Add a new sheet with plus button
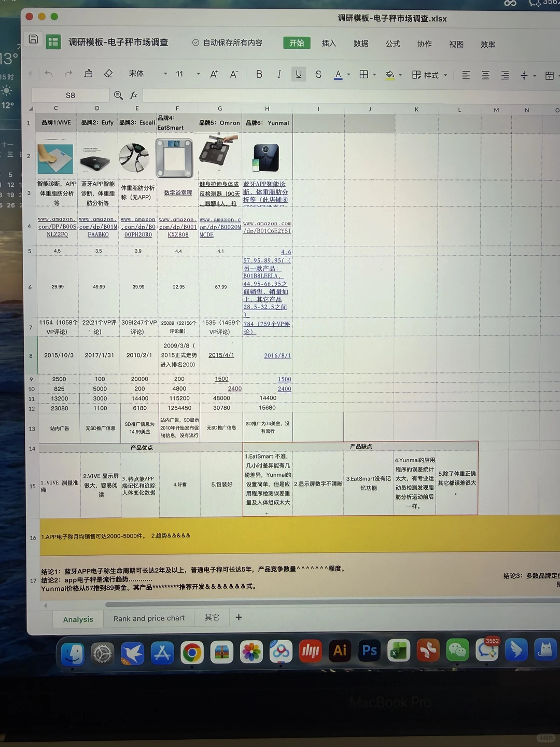This screenshot has width=560, height=747. tap(239, 617)
